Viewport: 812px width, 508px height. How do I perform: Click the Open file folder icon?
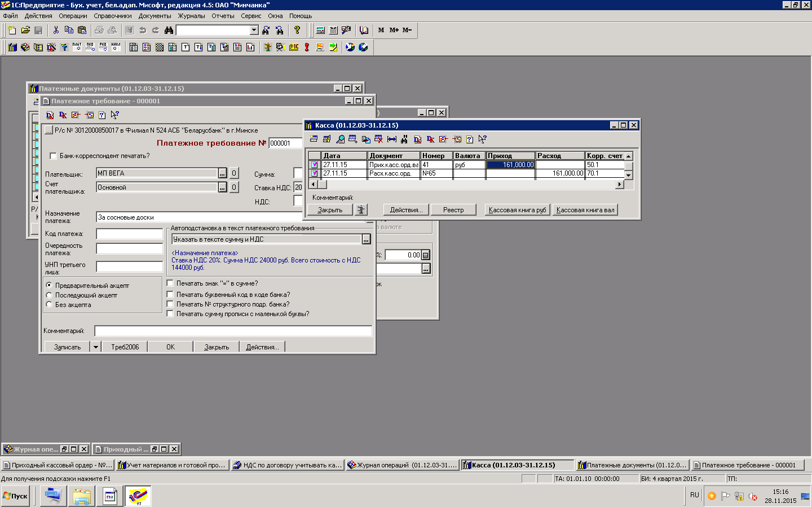click(x=25, y=30)
